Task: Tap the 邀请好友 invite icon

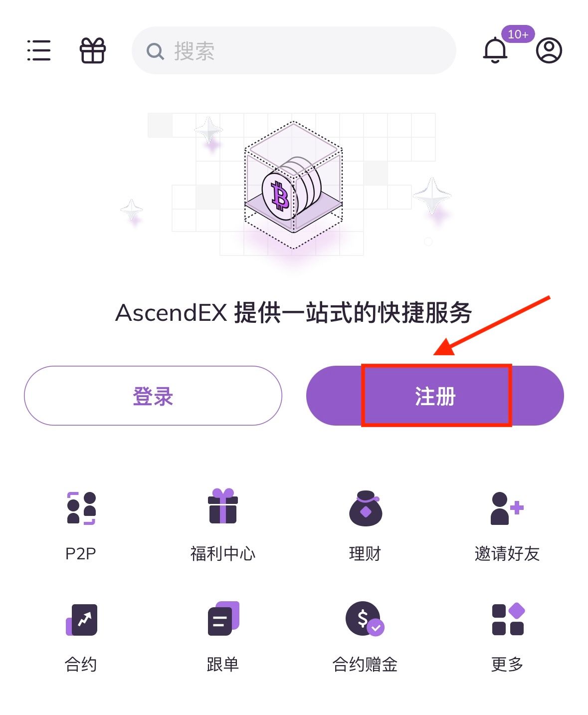Action: coord(507,508)
